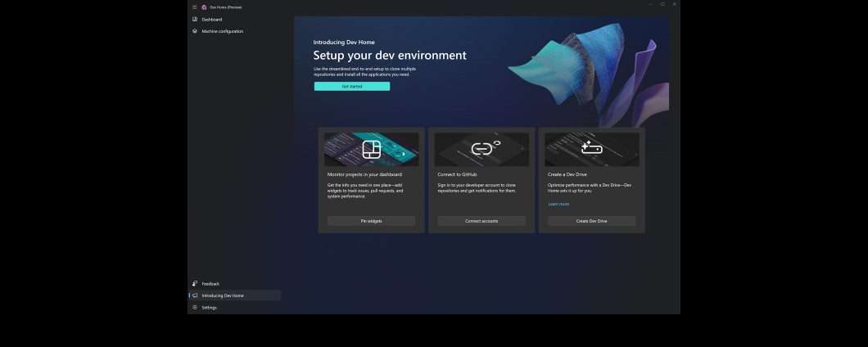Viewport: 868px width, 347px height.
Task: Click the Connect accounts button
Action: [x=481, y=221]
